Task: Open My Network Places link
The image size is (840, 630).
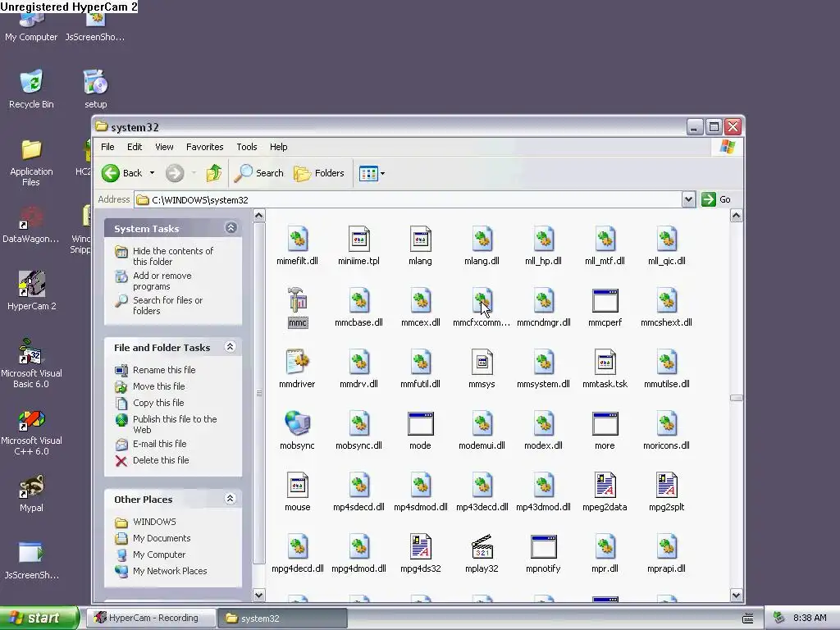Action: (170, 571)
